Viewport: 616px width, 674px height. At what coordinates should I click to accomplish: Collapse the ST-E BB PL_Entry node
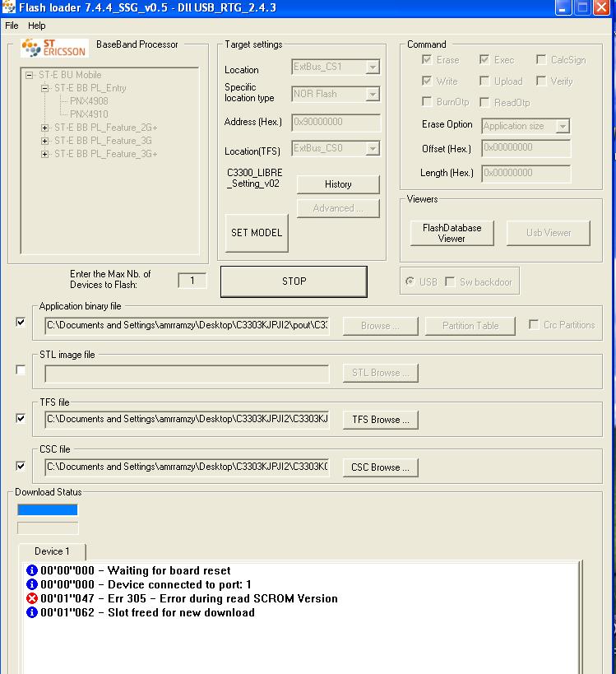click(44, 88)
